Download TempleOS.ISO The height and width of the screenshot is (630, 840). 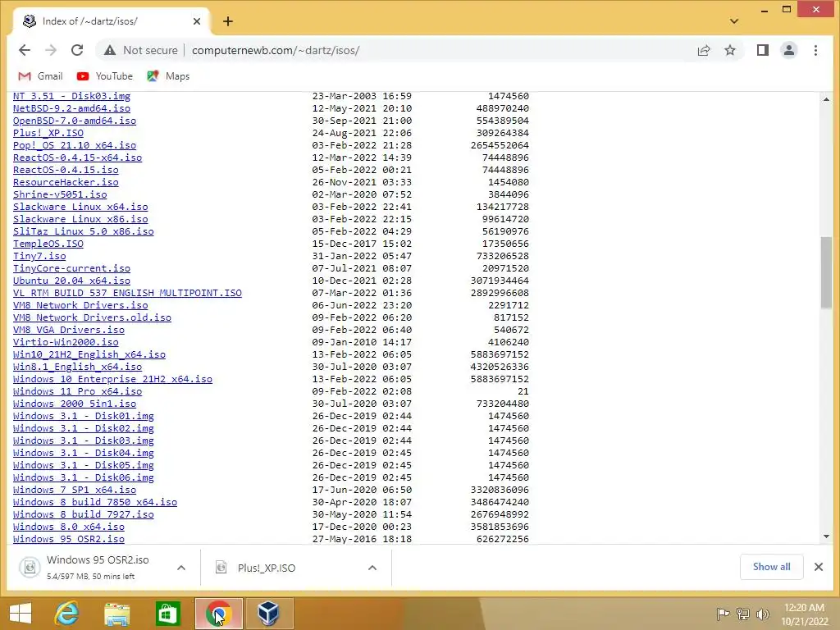[x=48, y=244]
